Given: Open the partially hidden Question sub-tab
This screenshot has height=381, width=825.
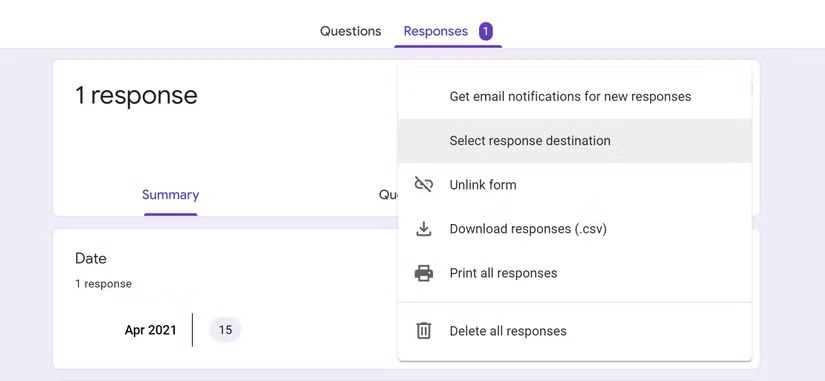Looking at the screenshot, I should (x=388, y=195).
